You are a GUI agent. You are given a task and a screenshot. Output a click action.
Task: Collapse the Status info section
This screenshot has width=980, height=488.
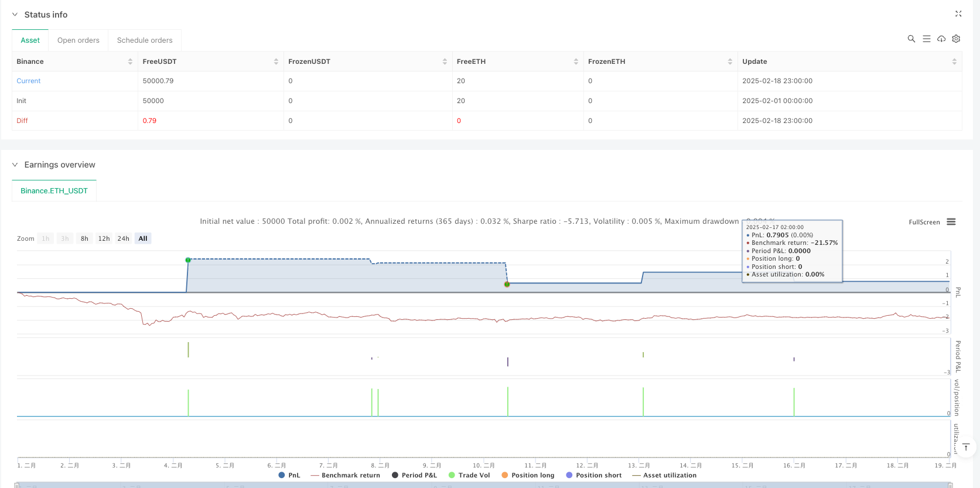[15, 15]
